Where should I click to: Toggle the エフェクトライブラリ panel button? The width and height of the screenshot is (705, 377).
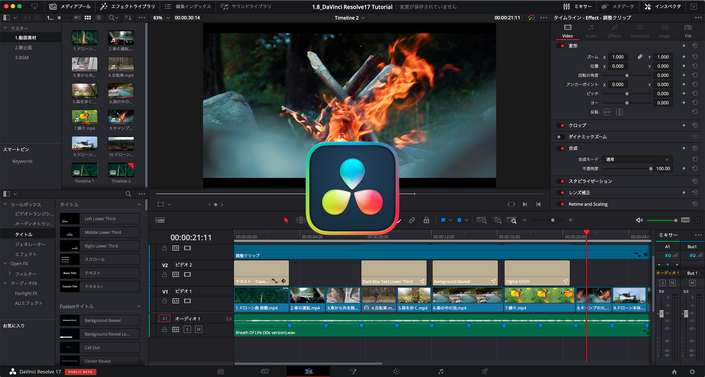[x=128, y=7]
